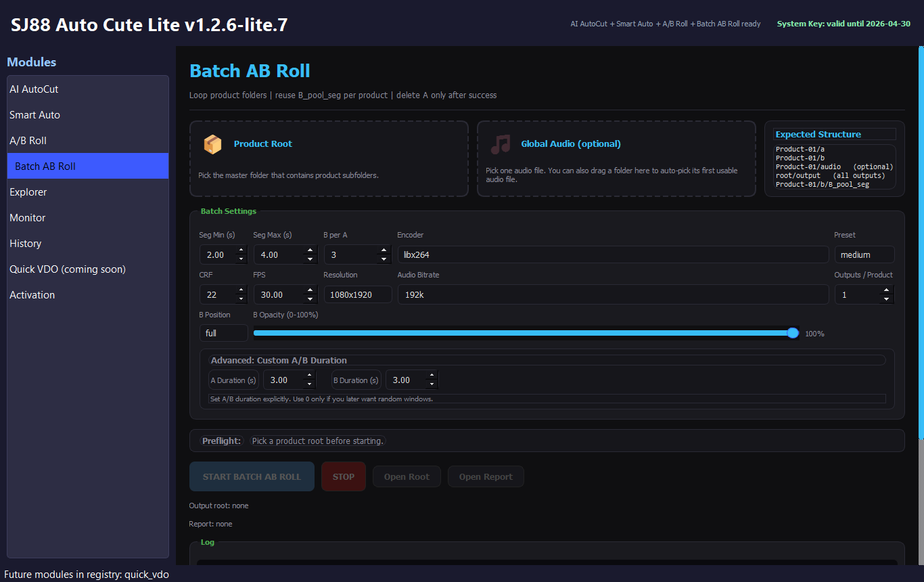Increase Outputs / Product with up arrow
Image resolution: width=924 pixels, height=582 pixels.
click(886, 290)
